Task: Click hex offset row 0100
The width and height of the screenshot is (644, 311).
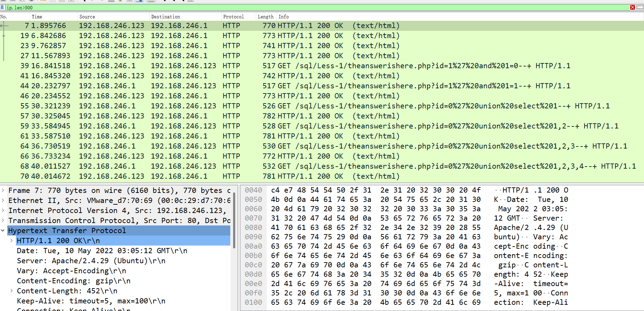Action: (254, 302)
